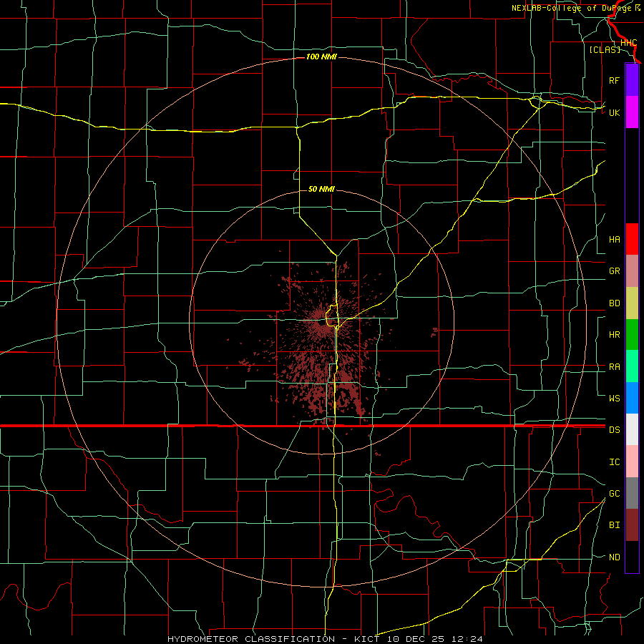
Task: Click the HHC product label
Action: click(628, 43)
